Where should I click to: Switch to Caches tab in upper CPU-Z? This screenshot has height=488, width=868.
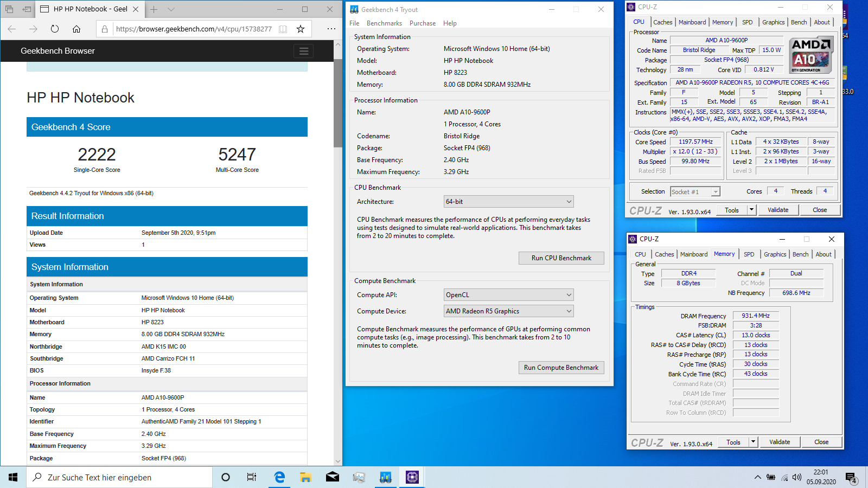(x=662, y=22)
